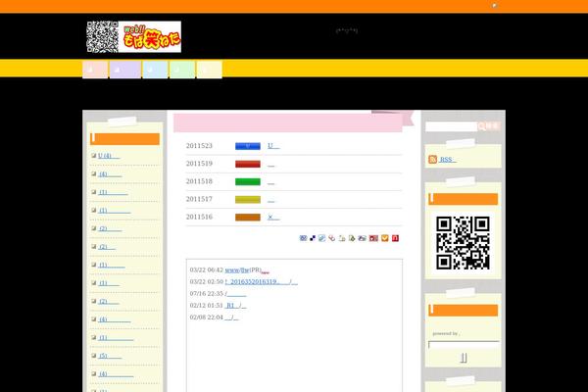The image size is (588, 392).
Task: Click the red chain-link share icon
Action: pos(332,238)
